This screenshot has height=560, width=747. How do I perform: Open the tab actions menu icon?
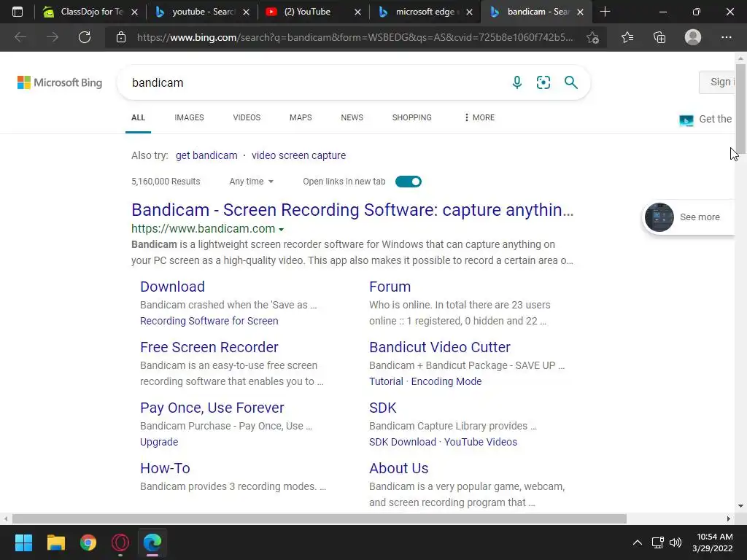(18, 12)
